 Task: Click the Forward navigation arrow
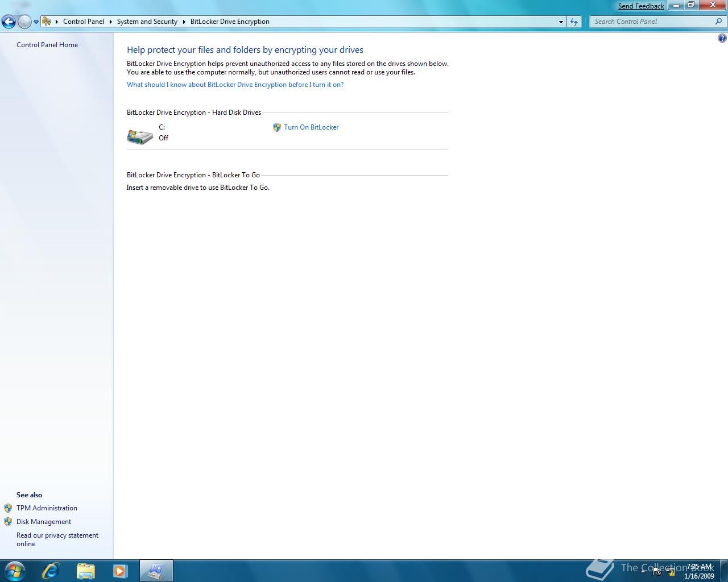24,22
